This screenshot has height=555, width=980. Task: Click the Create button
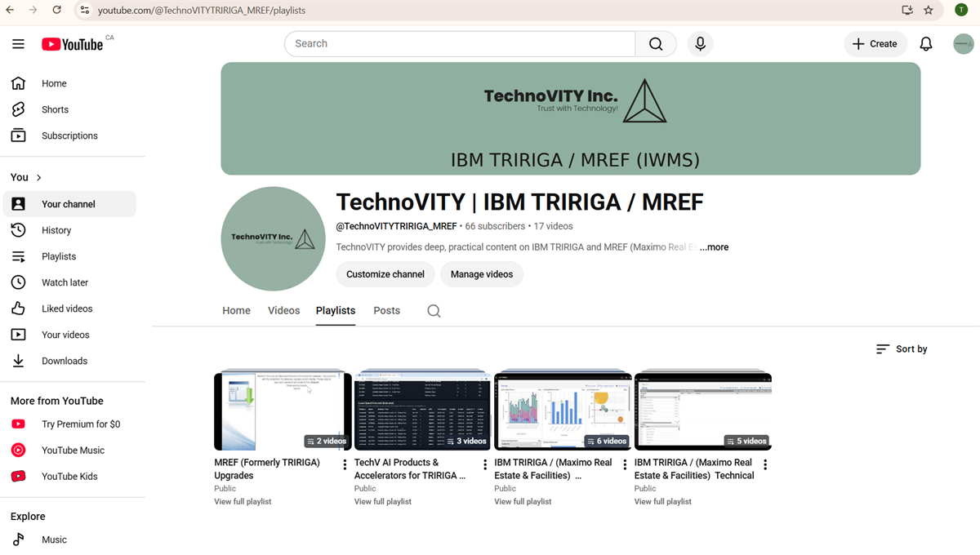click(875, 44)
